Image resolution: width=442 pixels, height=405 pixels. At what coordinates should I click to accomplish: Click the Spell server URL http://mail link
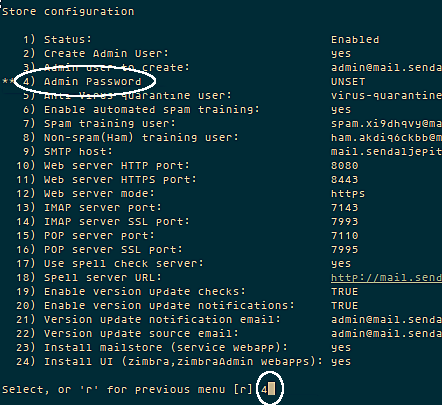(x=386, y=277)
